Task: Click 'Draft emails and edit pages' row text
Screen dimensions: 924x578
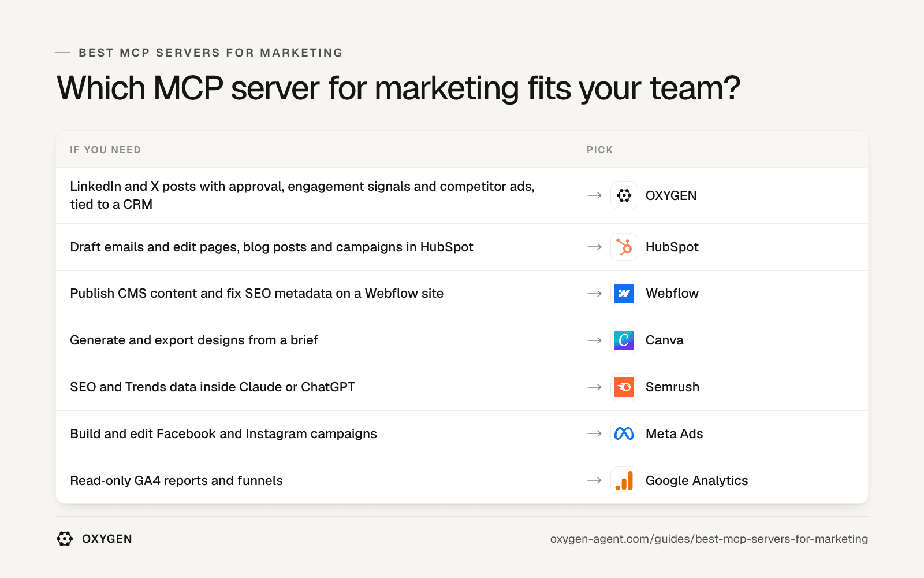Action: [271, 247]
